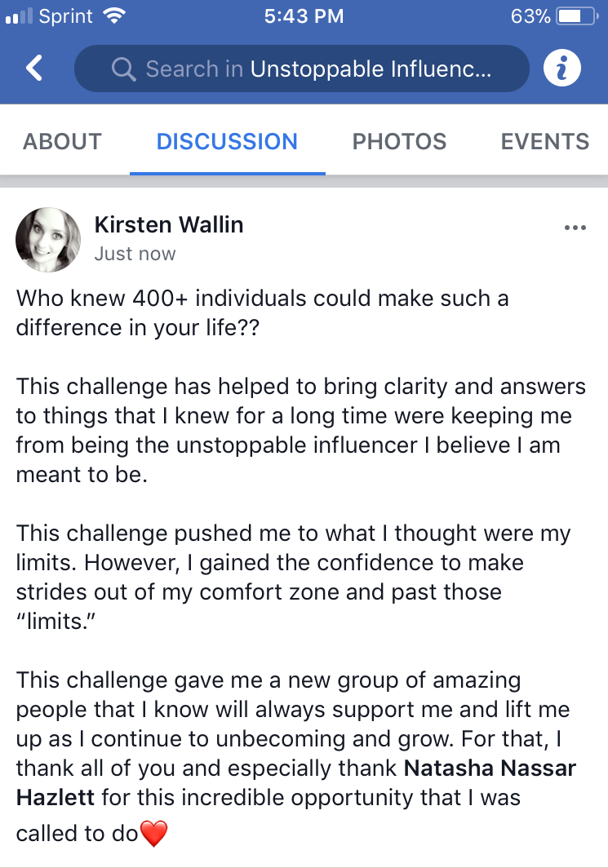Tap the search magnifier icon
This screenshot has width=608, height=868.
123,69
